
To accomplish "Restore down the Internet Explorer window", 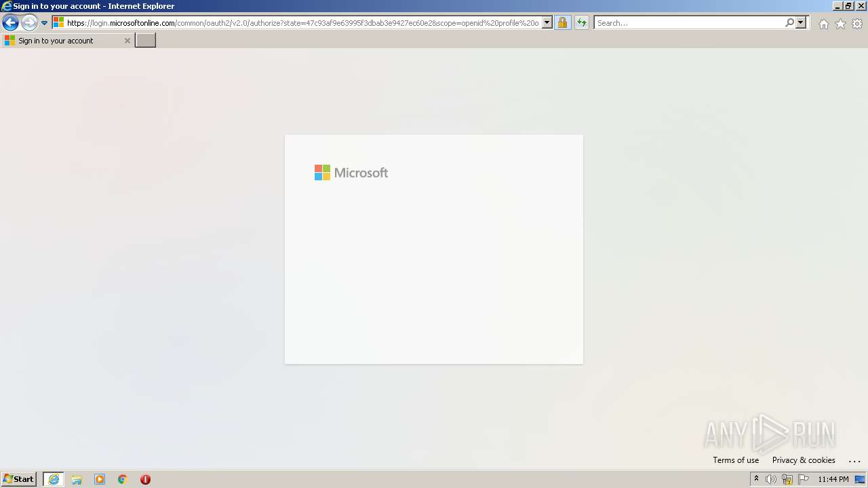I will pyautogui.click(x=848, y=6).
